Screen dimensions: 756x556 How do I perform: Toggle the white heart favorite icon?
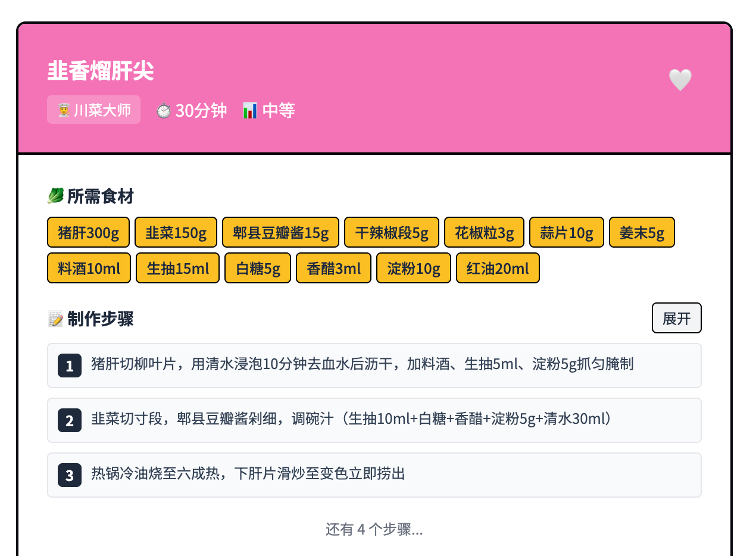pos(680,80)
